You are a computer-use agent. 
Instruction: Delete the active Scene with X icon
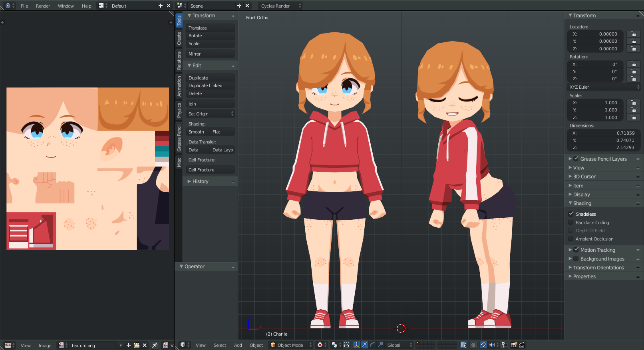point(247,6)
